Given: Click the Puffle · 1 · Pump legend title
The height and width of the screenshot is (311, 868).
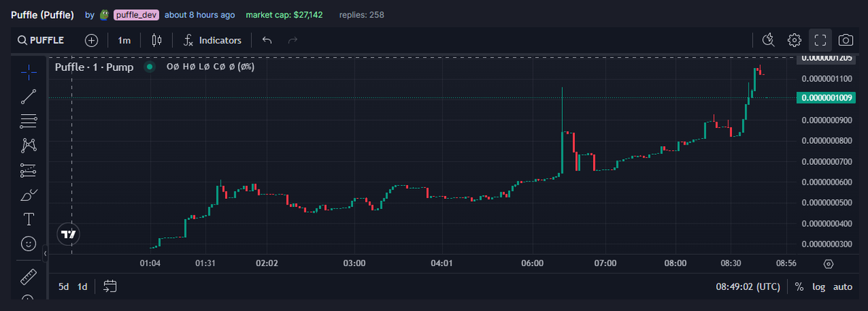Looking at the screenshot, I should 94,67.
